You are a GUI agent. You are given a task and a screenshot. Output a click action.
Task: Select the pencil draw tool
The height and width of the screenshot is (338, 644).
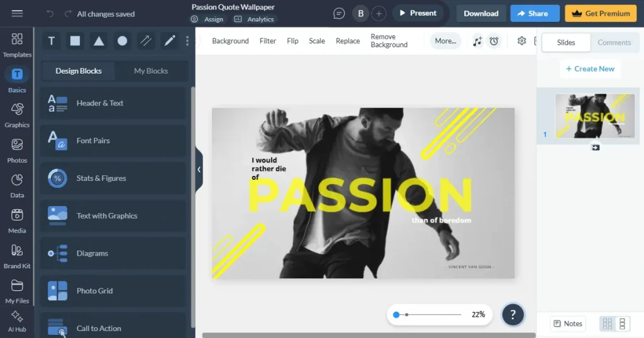pyautogui.click(x=170, y=41)
